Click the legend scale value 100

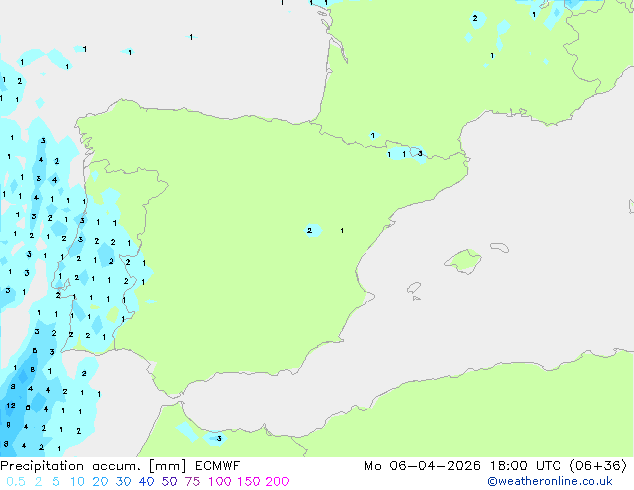point(220,482)
